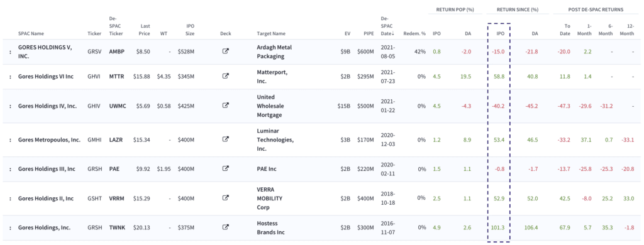Click the 12-Month returns column header
The image size is (644, 245).
click(626, 30)
